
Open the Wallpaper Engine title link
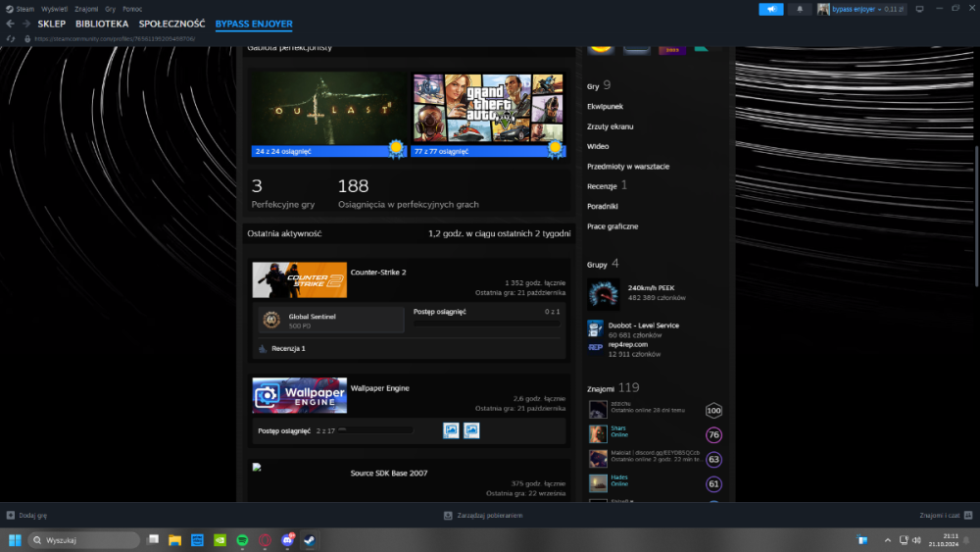click(x=380, y=388)
